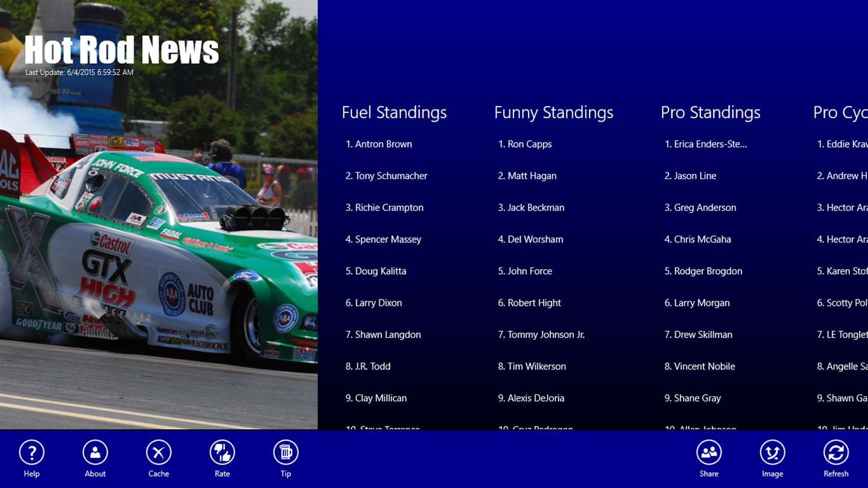The image size is (868, 488).
Task: Open the Fuel Standings section header
Action: 394,113
